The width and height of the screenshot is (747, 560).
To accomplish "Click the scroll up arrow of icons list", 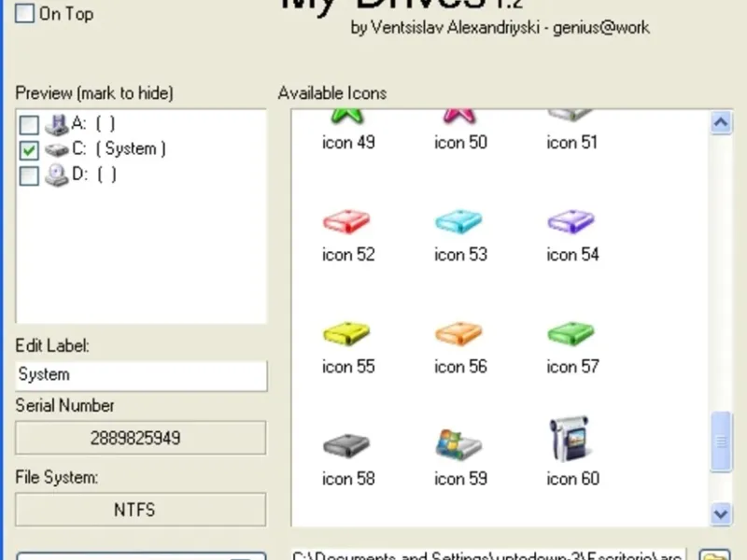I will (x=721, y=123).
